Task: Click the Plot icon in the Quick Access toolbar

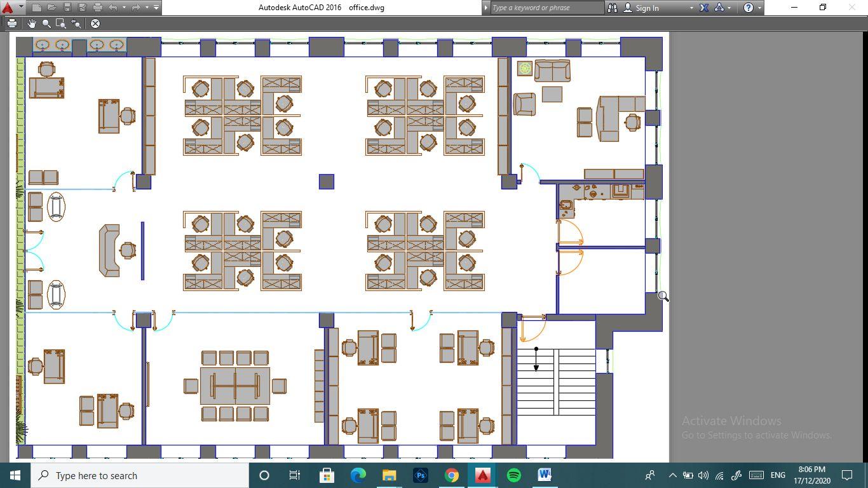Action: point(97,8)
